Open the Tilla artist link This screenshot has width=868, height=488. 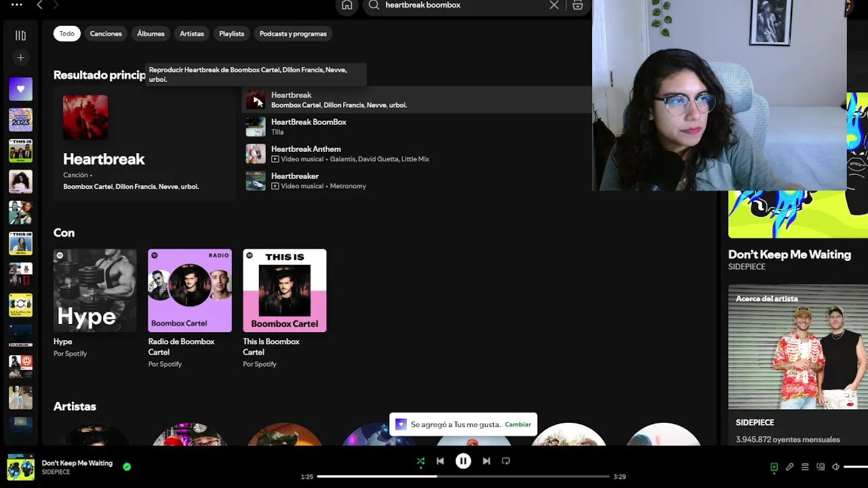coord(277,132)
